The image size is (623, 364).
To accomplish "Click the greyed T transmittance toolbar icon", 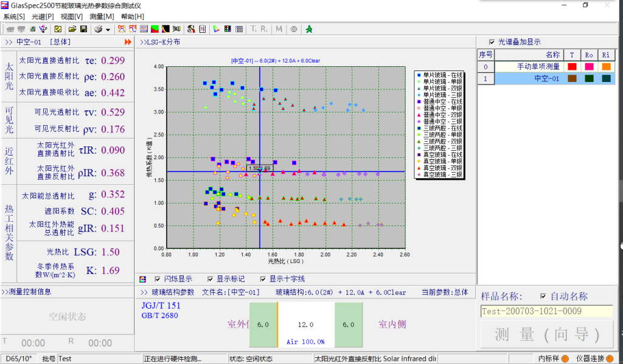I will 254,29.
